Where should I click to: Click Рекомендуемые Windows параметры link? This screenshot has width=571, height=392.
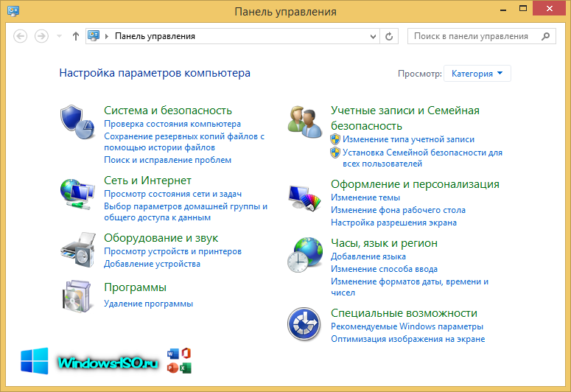click(407, 326)
